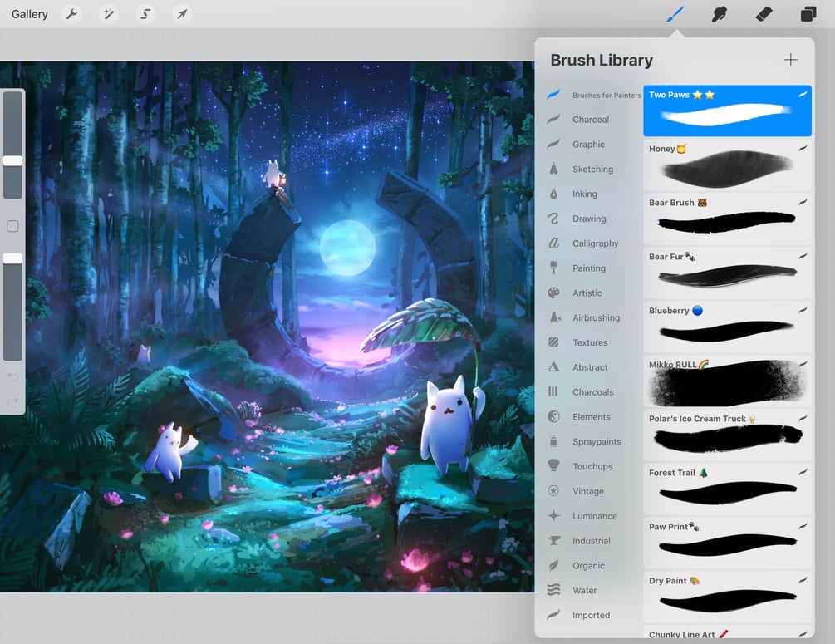Activate the Selection S-ribbon tool
The image size is (835, 644).
pyautogui.click(x=145, y=14)
